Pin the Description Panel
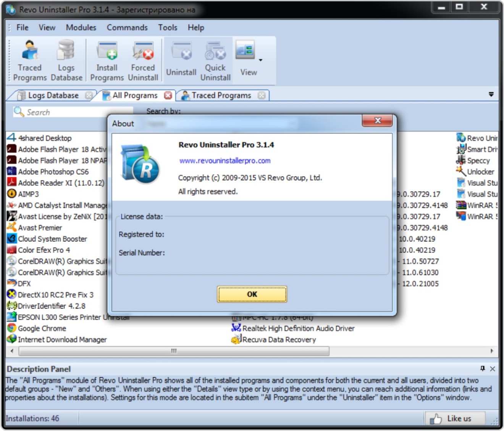Viewport: 504px width, 431px height. (483, 368)
